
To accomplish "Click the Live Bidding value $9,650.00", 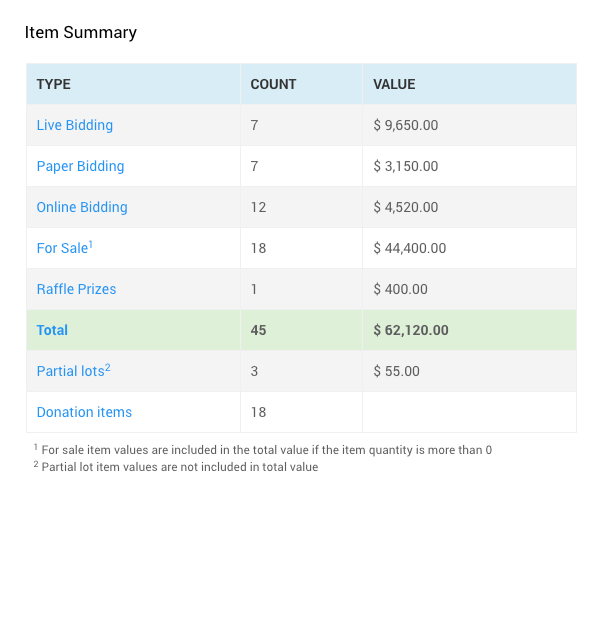I will click(406, 125).
